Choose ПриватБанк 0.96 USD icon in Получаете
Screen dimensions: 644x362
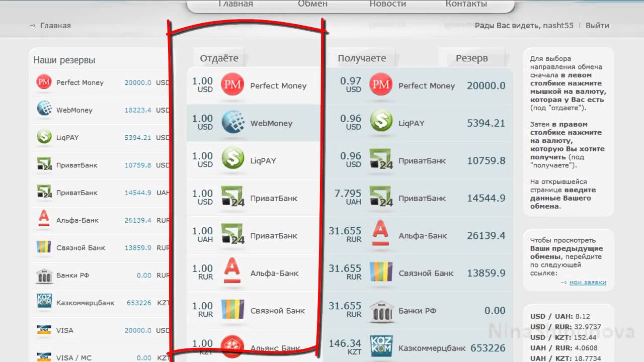click(381, 159)
